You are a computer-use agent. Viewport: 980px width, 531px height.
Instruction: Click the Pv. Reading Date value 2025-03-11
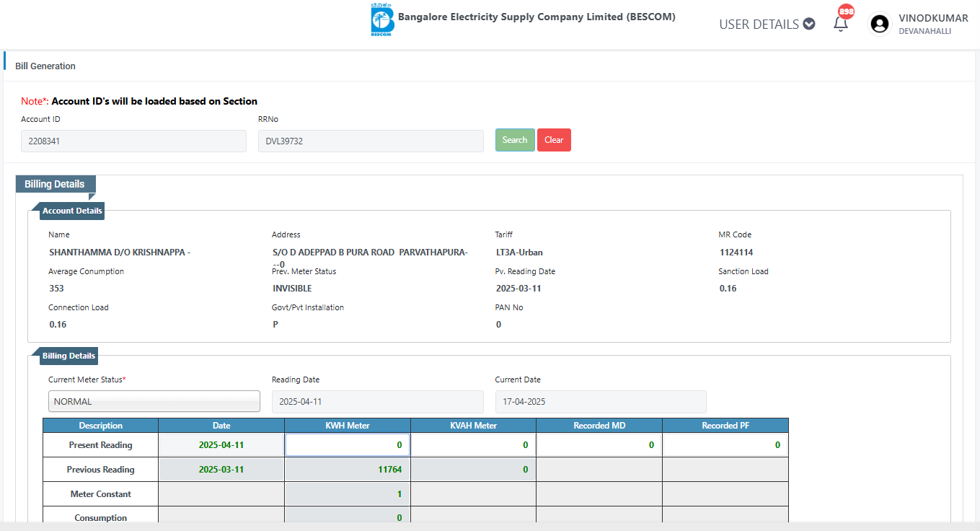[x=518, y=289]
